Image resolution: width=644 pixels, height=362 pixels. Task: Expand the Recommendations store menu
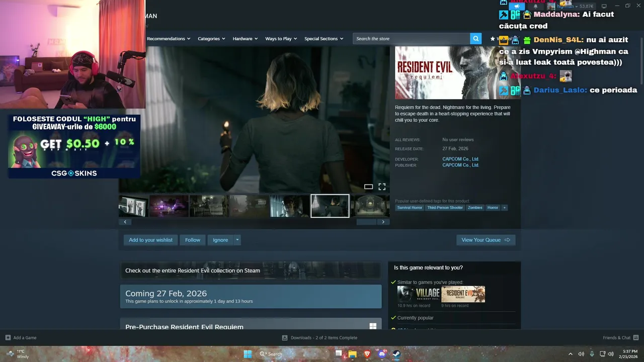(169, 39)
